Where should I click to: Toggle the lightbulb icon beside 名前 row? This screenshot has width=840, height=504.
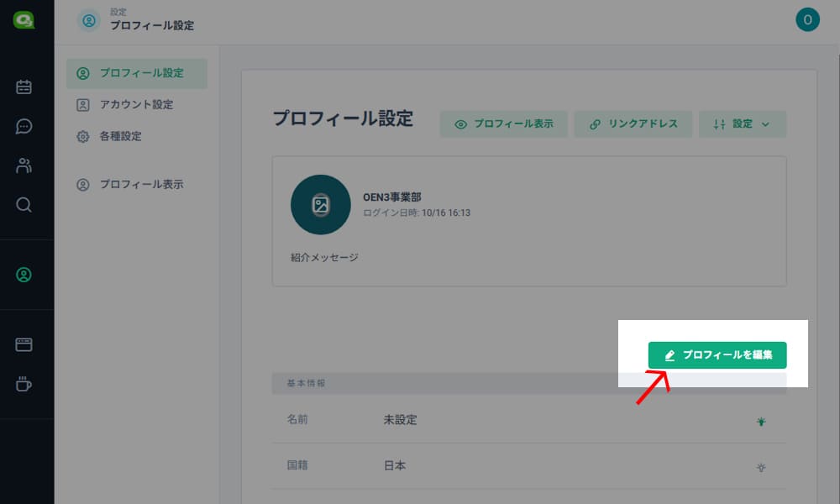761,422
